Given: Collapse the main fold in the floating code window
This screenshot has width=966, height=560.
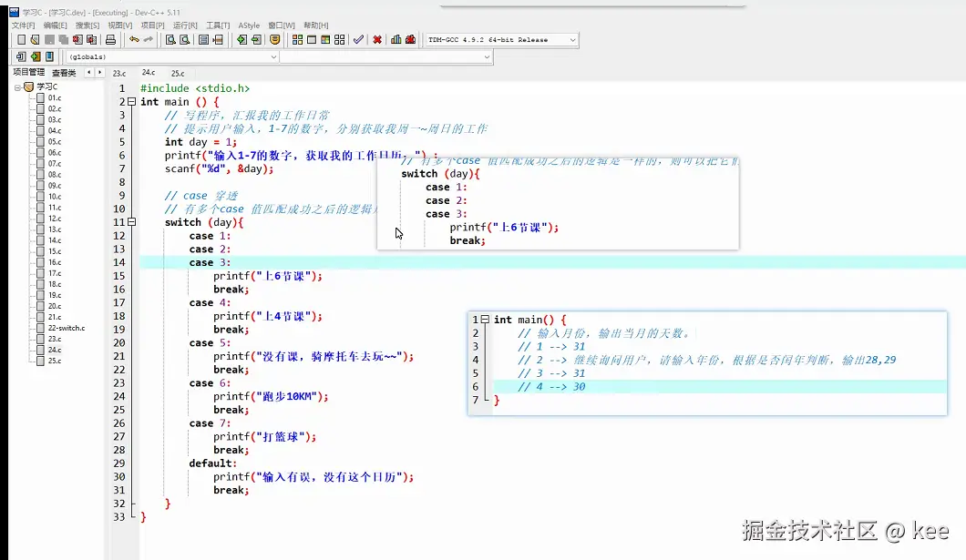Looking at the screenshot, I should 486,320.
